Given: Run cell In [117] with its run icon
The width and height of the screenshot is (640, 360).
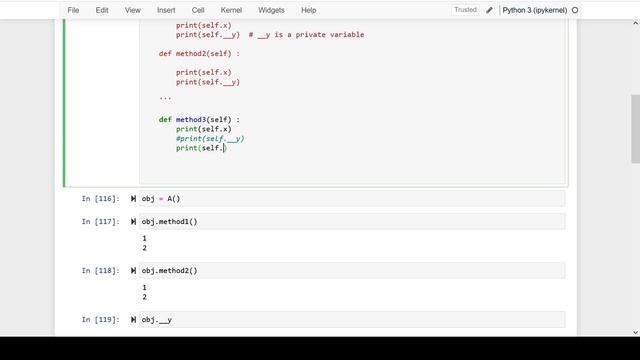Looking at the screenshot, I should pos(133,222).
